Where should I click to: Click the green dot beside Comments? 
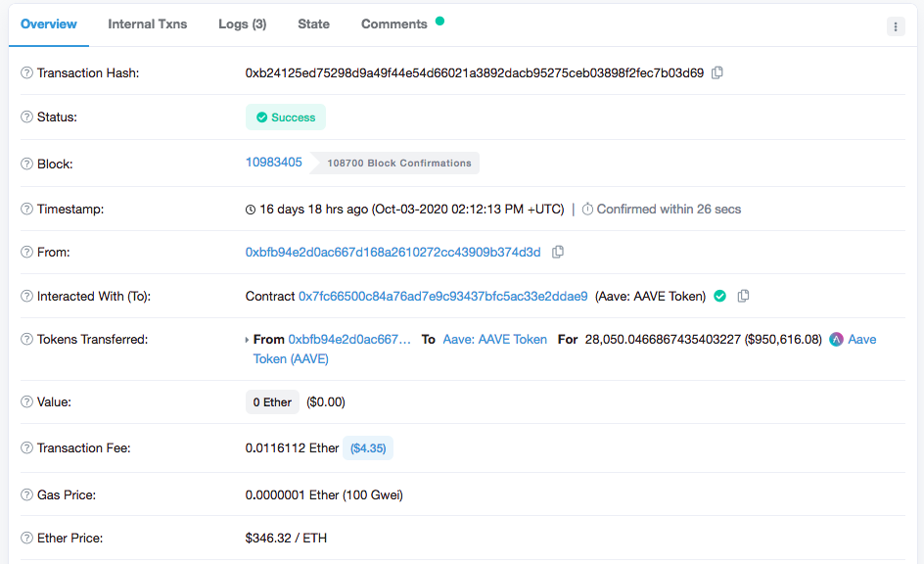[x=439, y=22]
